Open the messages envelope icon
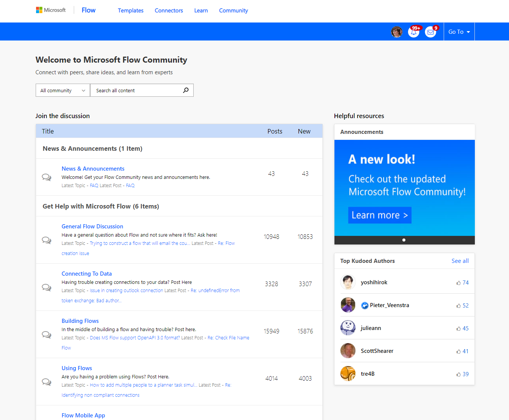 (431, 32)
